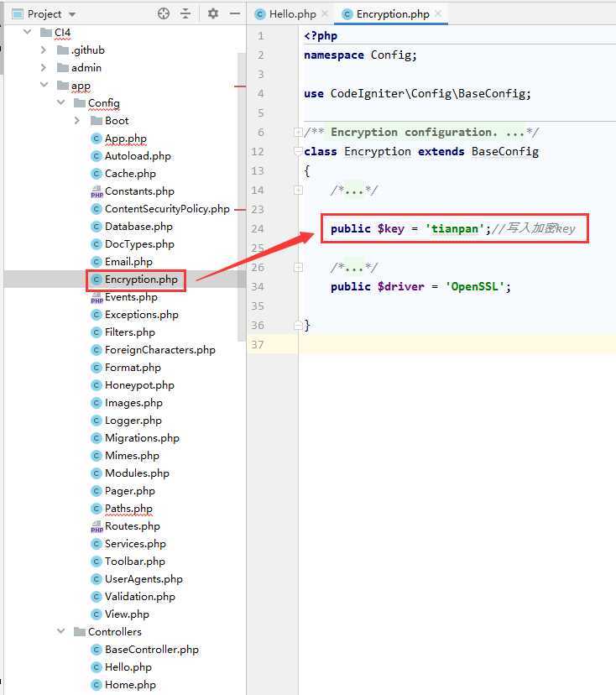
Task: Expand the .github folder
Action: point(44,50)
